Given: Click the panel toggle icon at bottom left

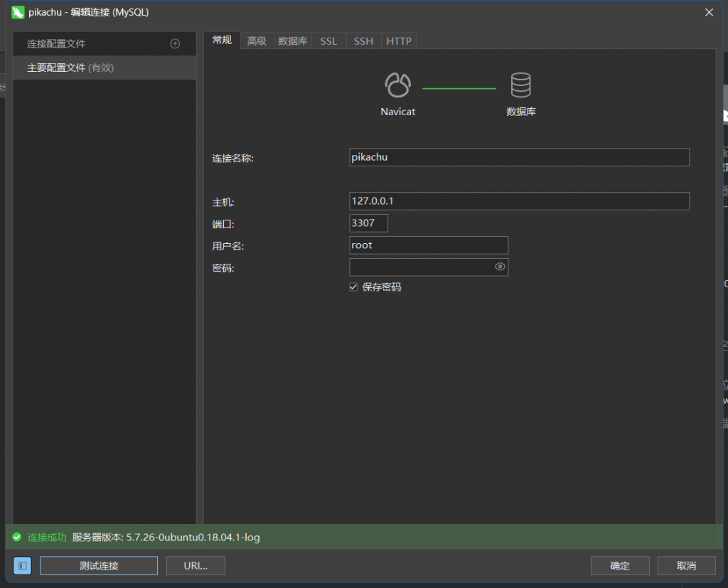Looking at the screenshot, I should 22,565.
